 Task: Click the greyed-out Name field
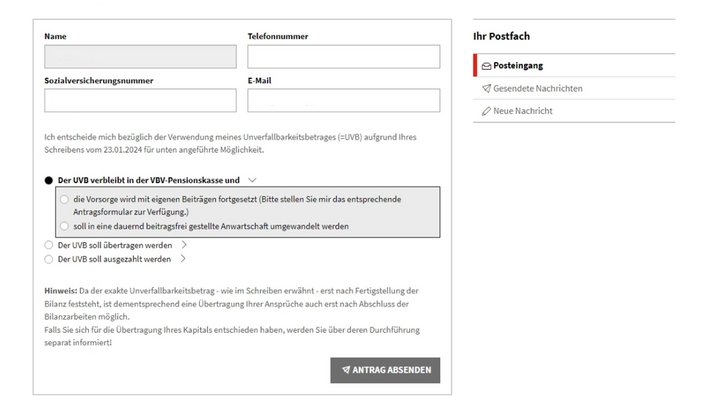click(x=140, y=57)
